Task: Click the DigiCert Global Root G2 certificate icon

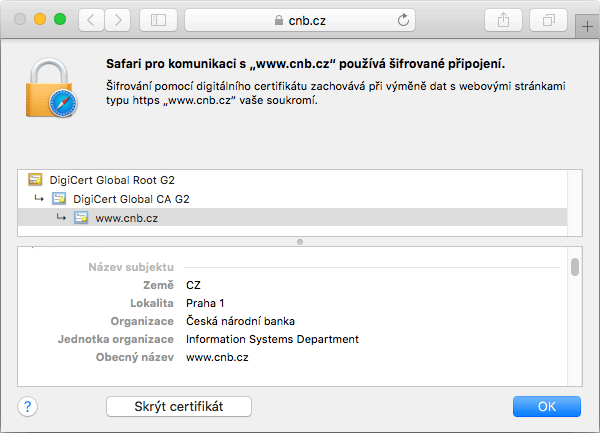Action: click(x=35, y=179)
